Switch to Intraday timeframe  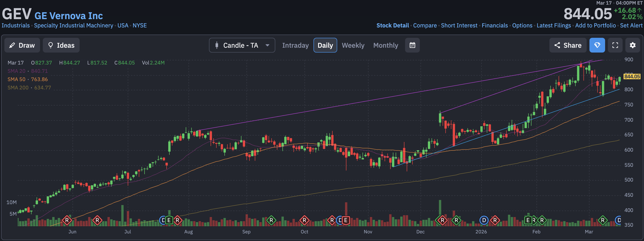point(295,45)
